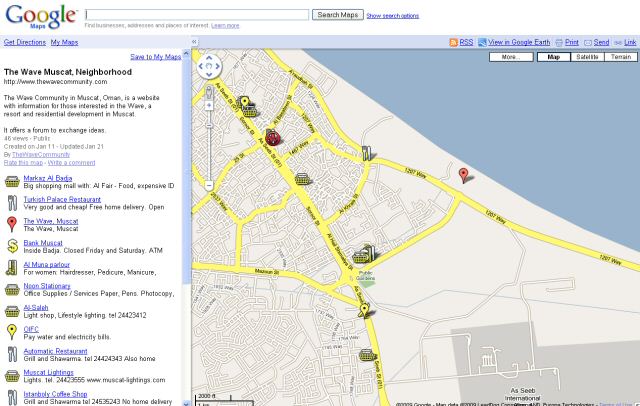Screen dimensions: 640x406
Task: Click the fork-knife icon beside Automatic Restaurant
Action: [13, 354]
